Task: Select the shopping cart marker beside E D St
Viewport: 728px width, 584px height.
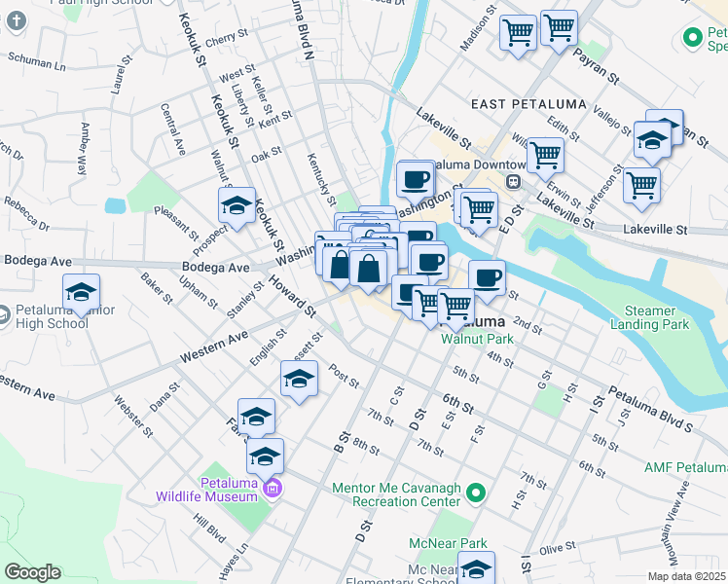Action: click(479, 211)
